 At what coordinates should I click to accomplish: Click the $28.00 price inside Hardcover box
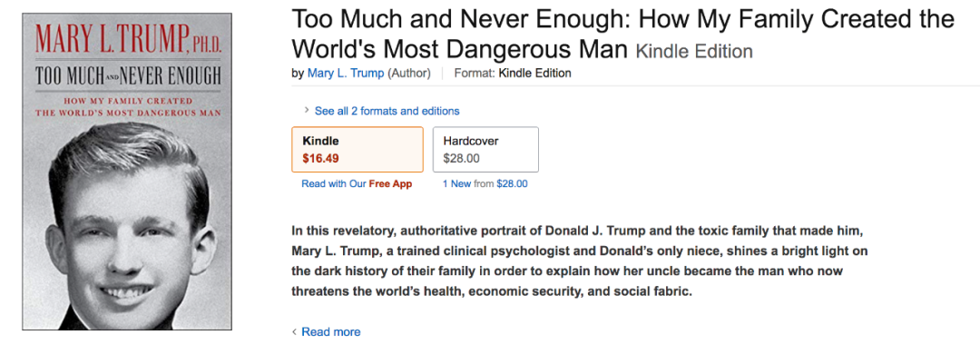click(x=461, y=158)
